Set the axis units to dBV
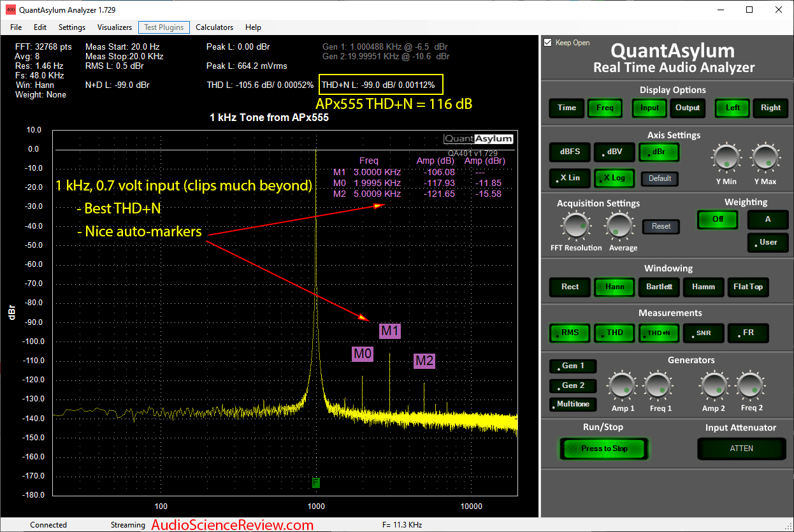 tap(614, 152)
